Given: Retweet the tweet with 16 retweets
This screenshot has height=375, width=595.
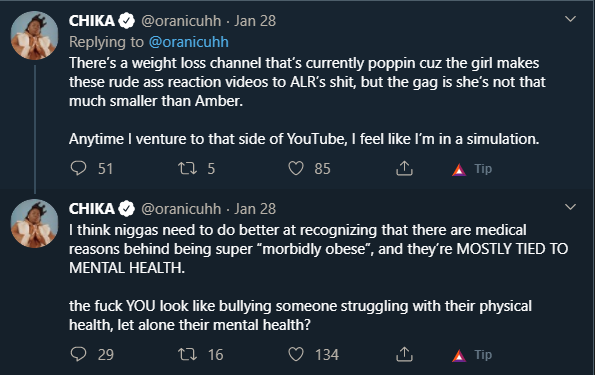Looking at the screenshot, I should coord(187,354).
